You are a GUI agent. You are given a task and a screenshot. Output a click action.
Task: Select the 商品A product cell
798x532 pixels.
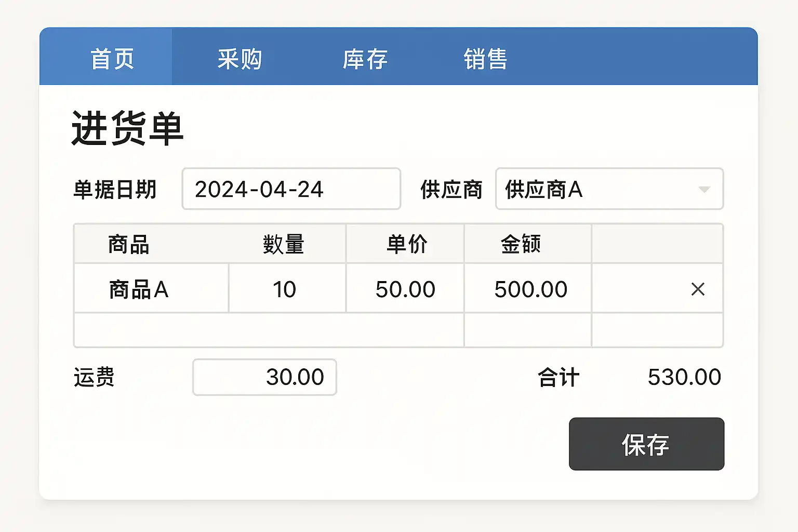pos(139,289)
